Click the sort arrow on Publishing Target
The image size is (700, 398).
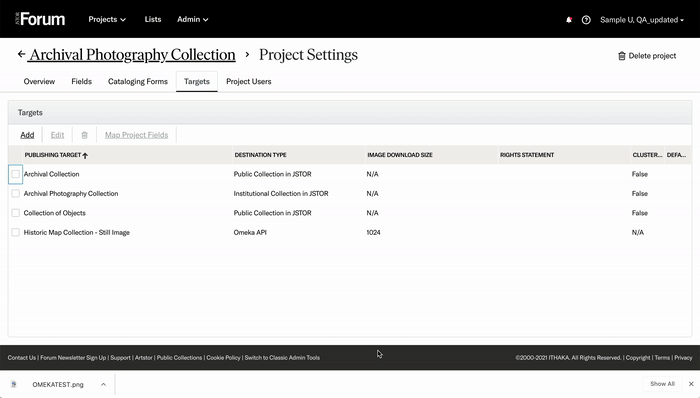pyautogui.click(x=85, y=155)
